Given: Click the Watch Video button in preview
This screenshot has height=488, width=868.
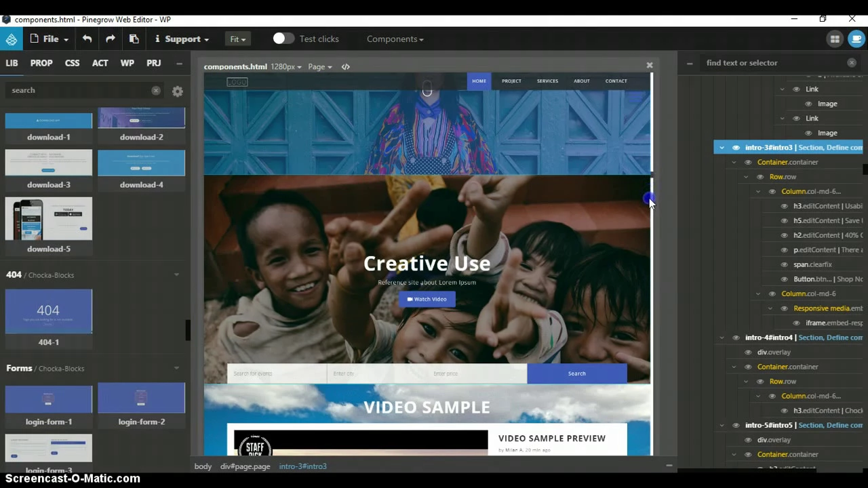Looking at the screenshot, I should (427, 299).
